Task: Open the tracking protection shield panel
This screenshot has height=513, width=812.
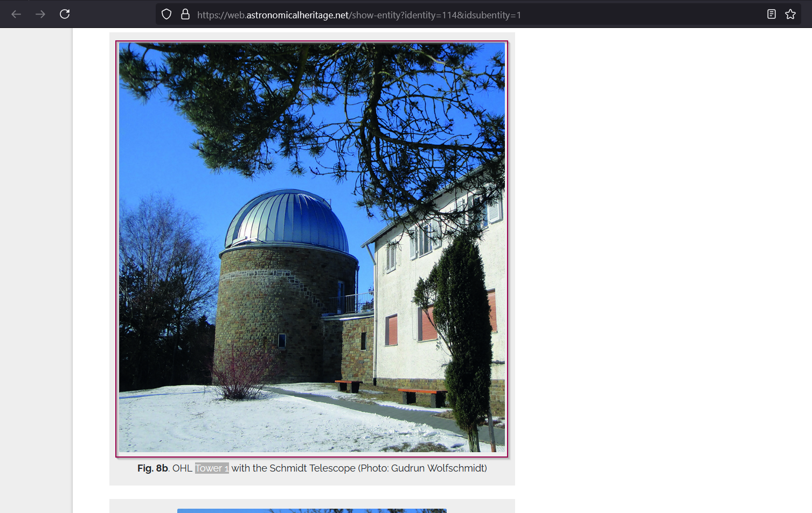Action: coord(166,15)
